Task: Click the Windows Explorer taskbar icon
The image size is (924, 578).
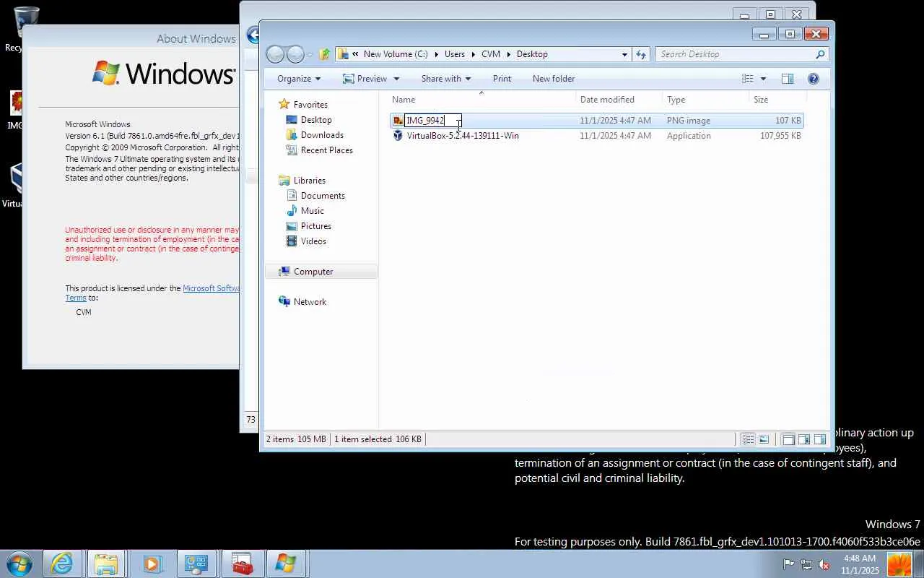Action: (x=106, y=564)
